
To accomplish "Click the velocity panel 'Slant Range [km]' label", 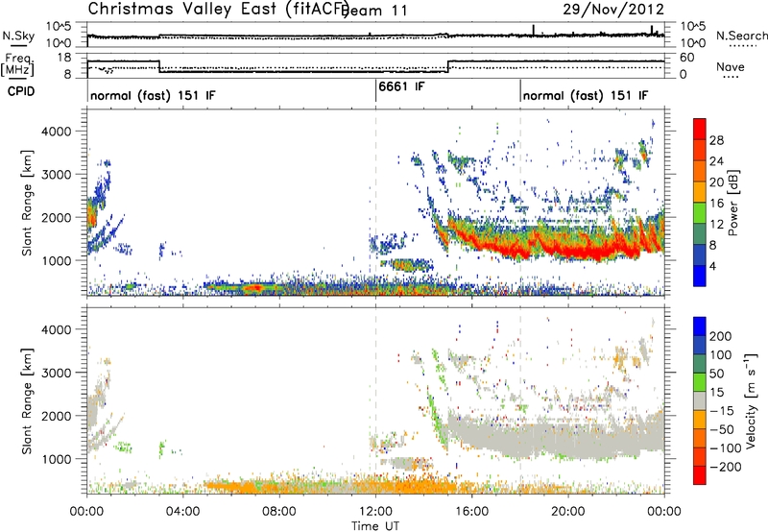I will click(27, 400).
